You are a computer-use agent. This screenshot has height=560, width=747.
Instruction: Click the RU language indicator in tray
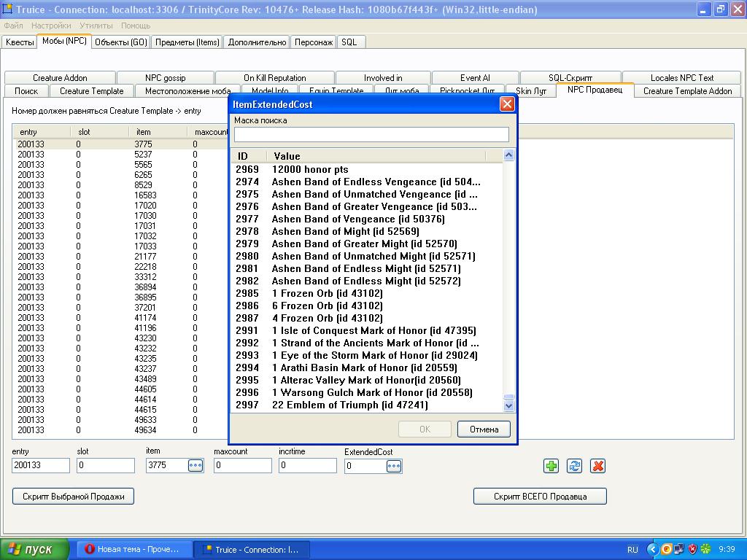tap(632, 549)
